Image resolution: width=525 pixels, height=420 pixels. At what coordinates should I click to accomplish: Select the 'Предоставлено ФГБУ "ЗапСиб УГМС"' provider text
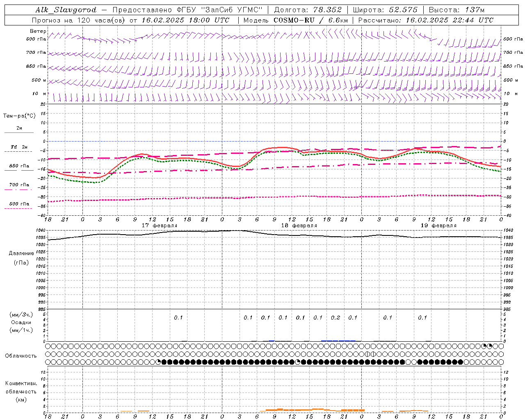click(187, 10)
